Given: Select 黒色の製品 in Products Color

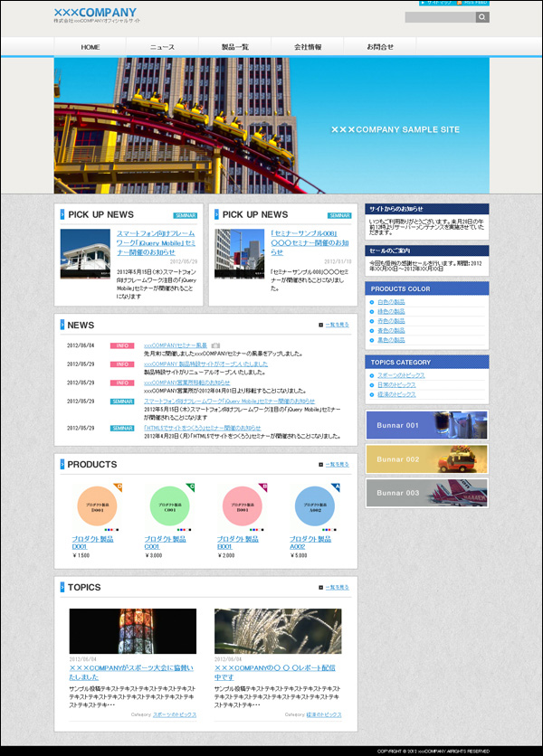Looking at the screenshot, I should click(391, 340).
